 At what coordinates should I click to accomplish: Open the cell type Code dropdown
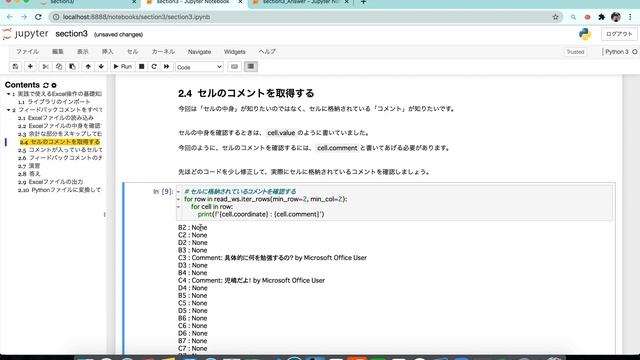[x=199, y=67]
